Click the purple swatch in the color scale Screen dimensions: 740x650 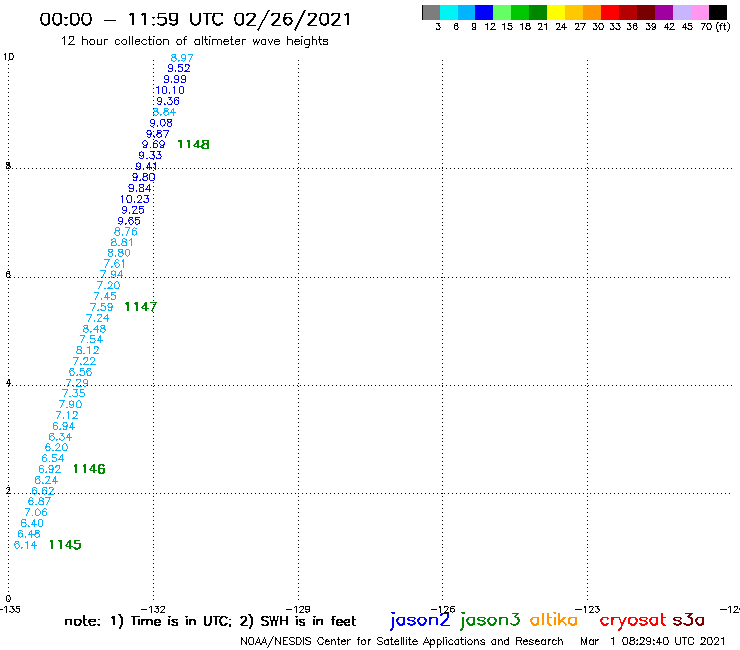tap(664, 12)
